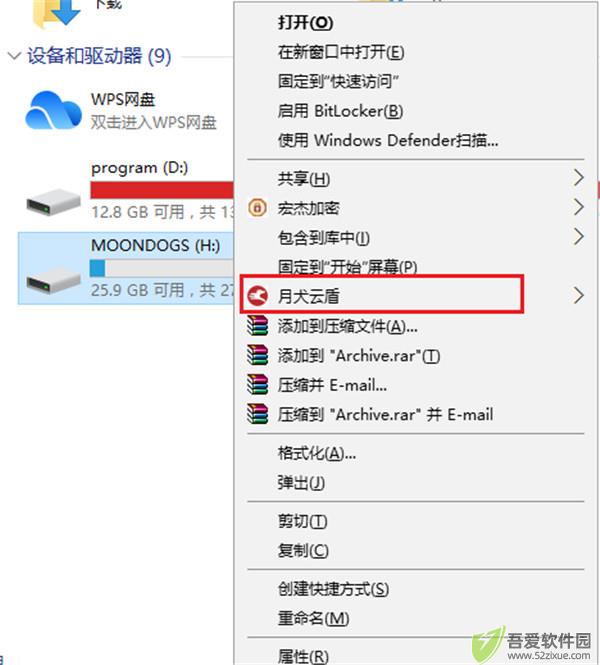Screen dimensions: 600x665
Task: Click the 宏杰加密 lock icon
Action: pyautogui.click(x=257, y=208)
